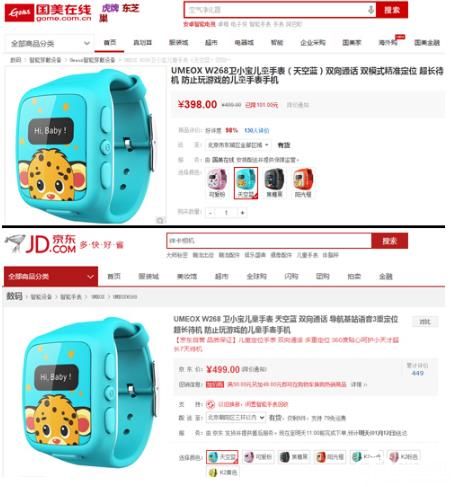Choose the black color option on JD
Screen dimensions: 454x487
(294, 457)
